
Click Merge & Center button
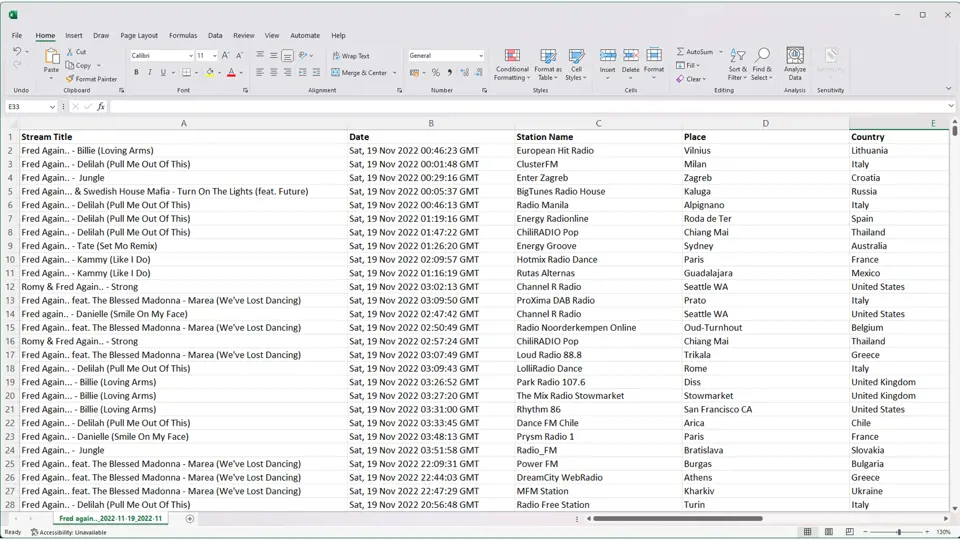359,72
